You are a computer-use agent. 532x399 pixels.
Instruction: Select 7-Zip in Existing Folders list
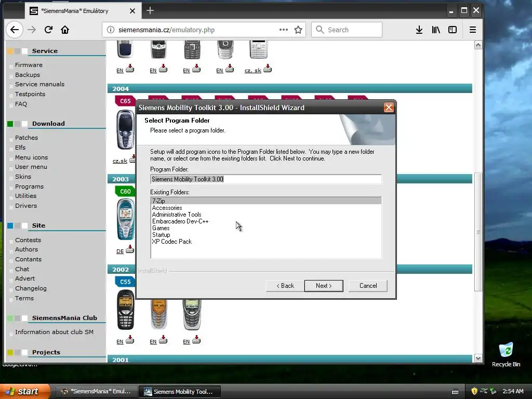click(x=266, y=201)
